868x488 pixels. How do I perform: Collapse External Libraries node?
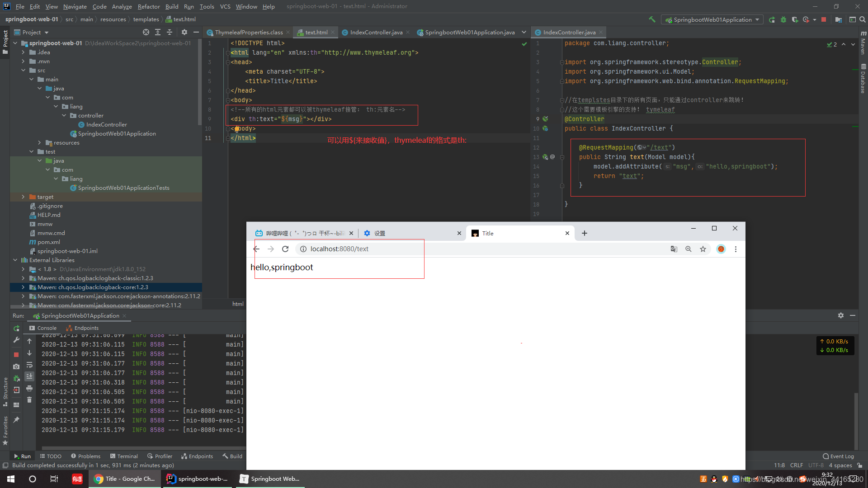pyautogui.click(x=15, y=260)
